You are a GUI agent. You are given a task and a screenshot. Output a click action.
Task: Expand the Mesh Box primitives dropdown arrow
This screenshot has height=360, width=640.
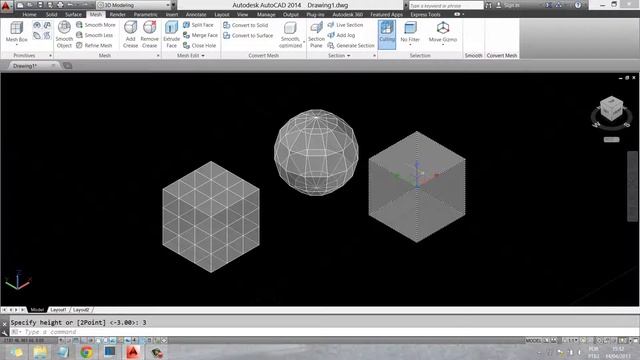[x=17, y=44]
